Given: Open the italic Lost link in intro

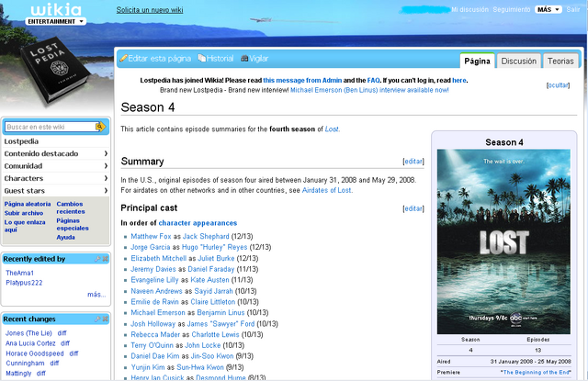Looking at the screenshot, I should tap(332, 129).
